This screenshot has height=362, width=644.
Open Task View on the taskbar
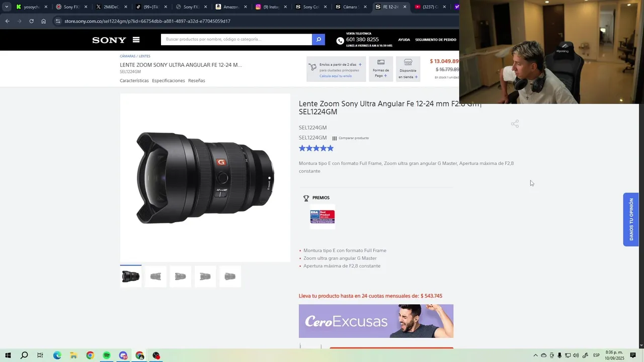click(x=40, y=355)
